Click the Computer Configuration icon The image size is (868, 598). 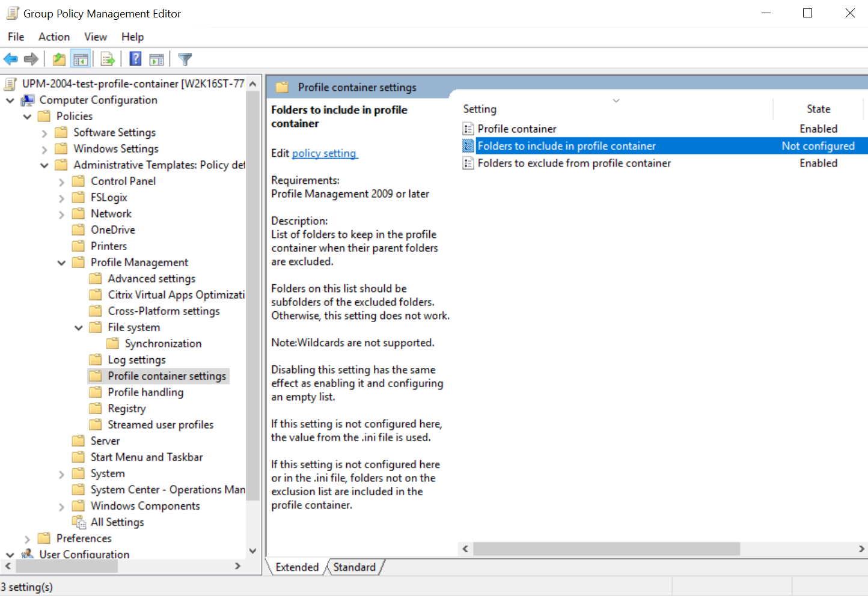(x=28, y=100)
